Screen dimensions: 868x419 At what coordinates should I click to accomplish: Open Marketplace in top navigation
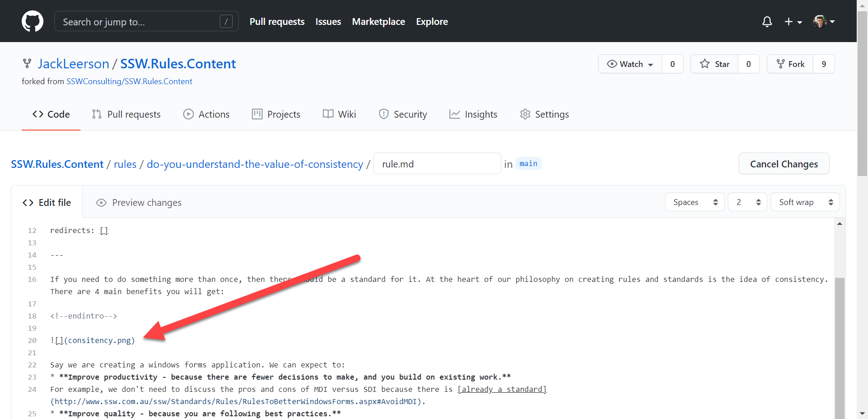tap(378, 22)
